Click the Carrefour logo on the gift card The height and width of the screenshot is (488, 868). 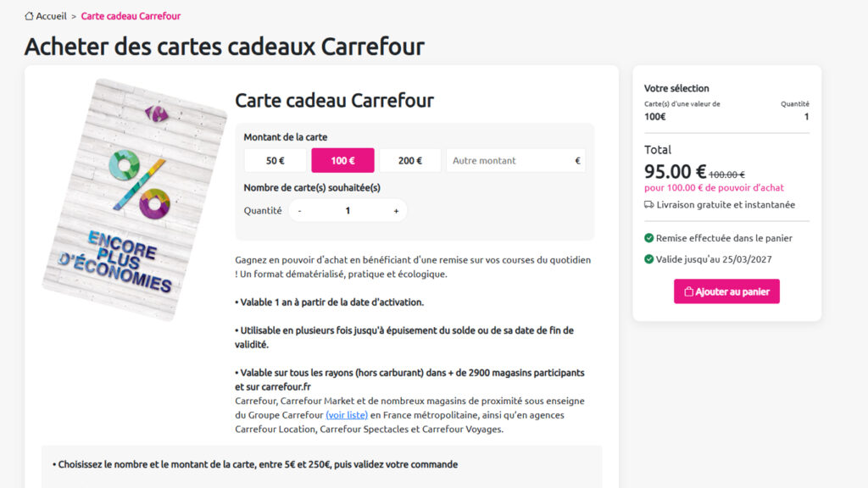(156, 113)
